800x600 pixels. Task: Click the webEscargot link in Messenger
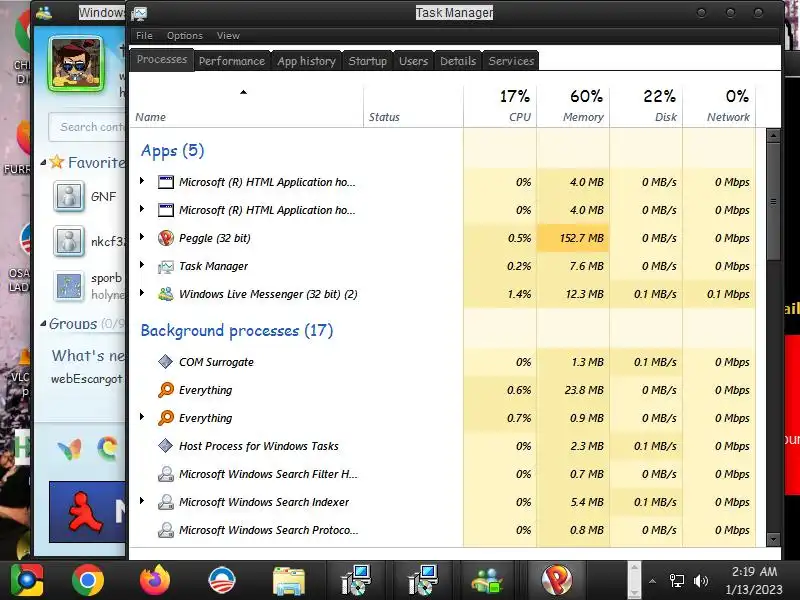pyautogui.click(x=87, y=379)
